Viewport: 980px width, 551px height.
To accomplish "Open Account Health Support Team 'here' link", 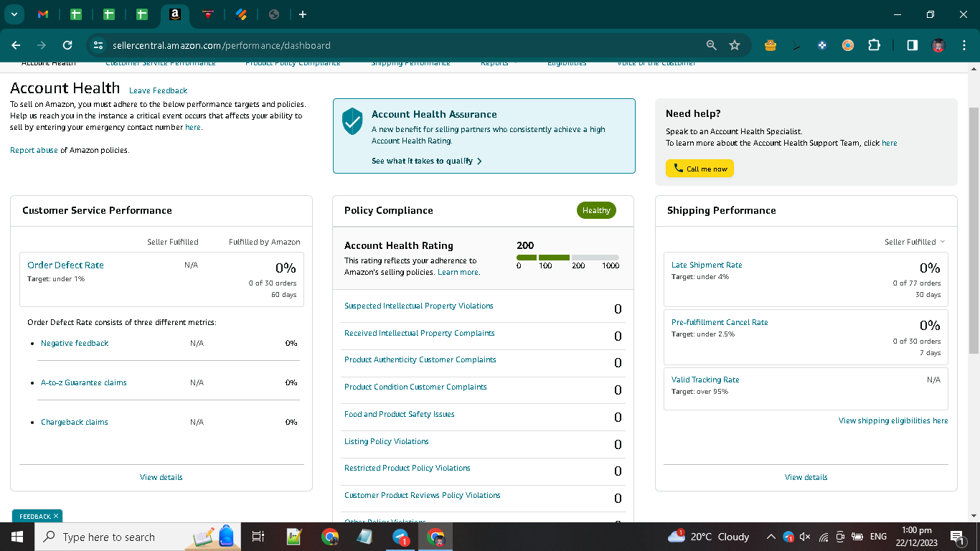I will tap(889, 143).
